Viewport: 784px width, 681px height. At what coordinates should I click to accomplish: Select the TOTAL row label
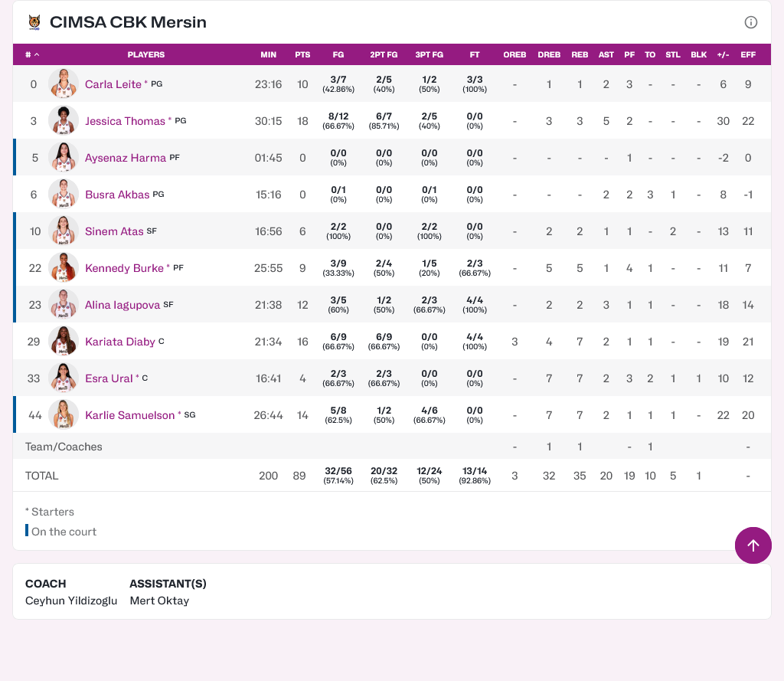[42, 476]
